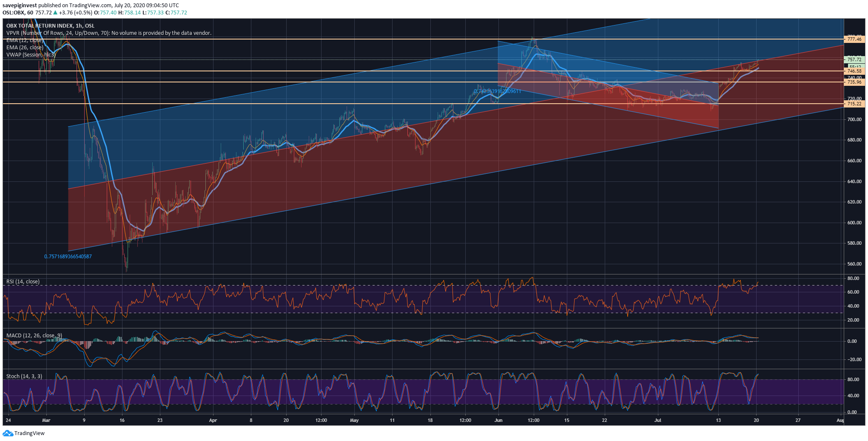The height and width of the screenshot is (441, 868).
Task: Select the VWAP (Session, hlc3) legend
Action: (30, 55)
